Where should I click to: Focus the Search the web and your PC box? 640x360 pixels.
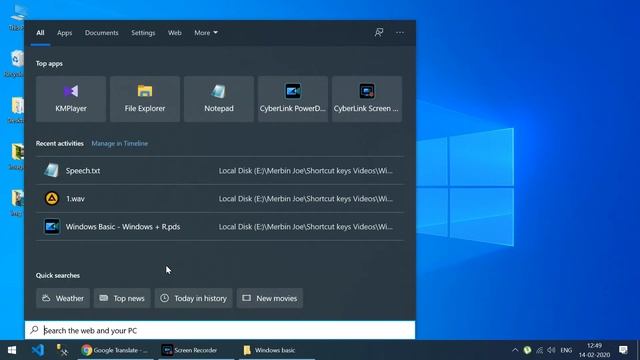(x=220, y=330)
